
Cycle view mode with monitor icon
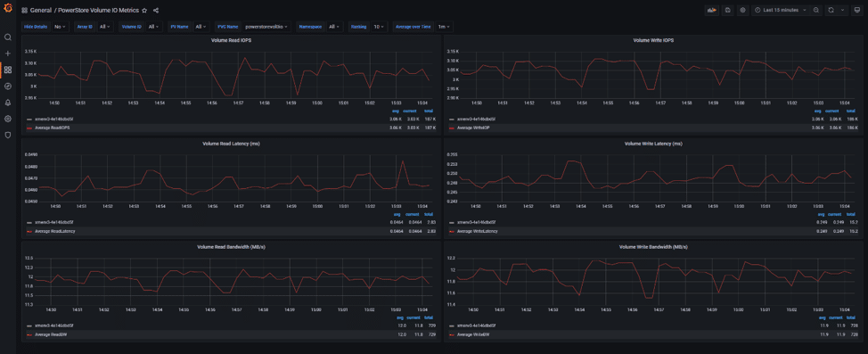(857, 10)
